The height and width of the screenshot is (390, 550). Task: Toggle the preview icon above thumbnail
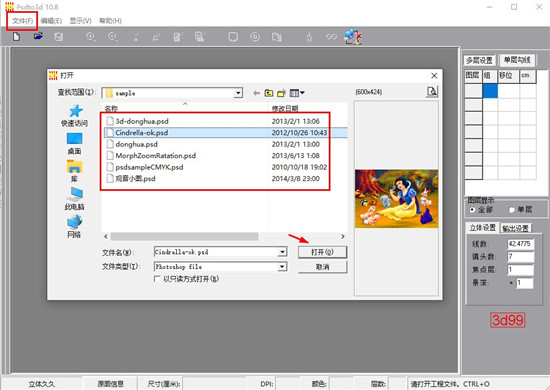tap(432, 92)
